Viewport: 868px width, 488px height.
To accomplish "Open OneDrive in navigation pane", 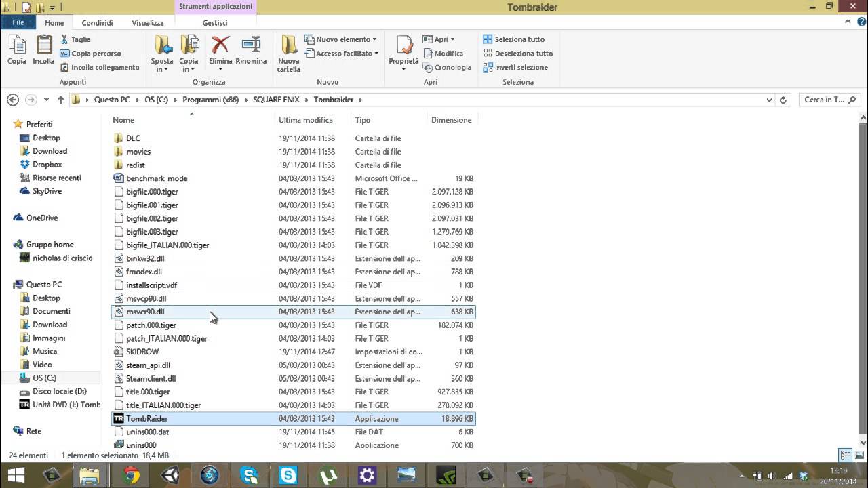I will pyautogui.click(x=41, y=218).
